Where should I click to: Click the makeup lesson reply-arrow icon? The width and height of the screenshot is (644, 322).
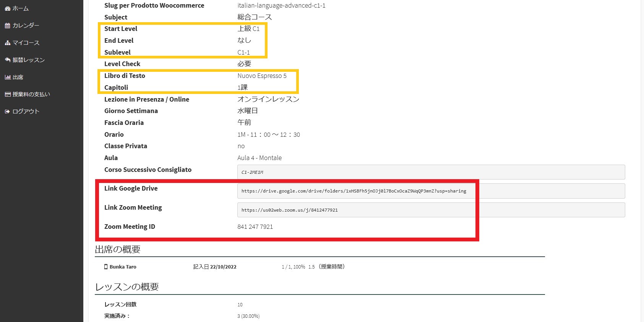pos(7,60)
